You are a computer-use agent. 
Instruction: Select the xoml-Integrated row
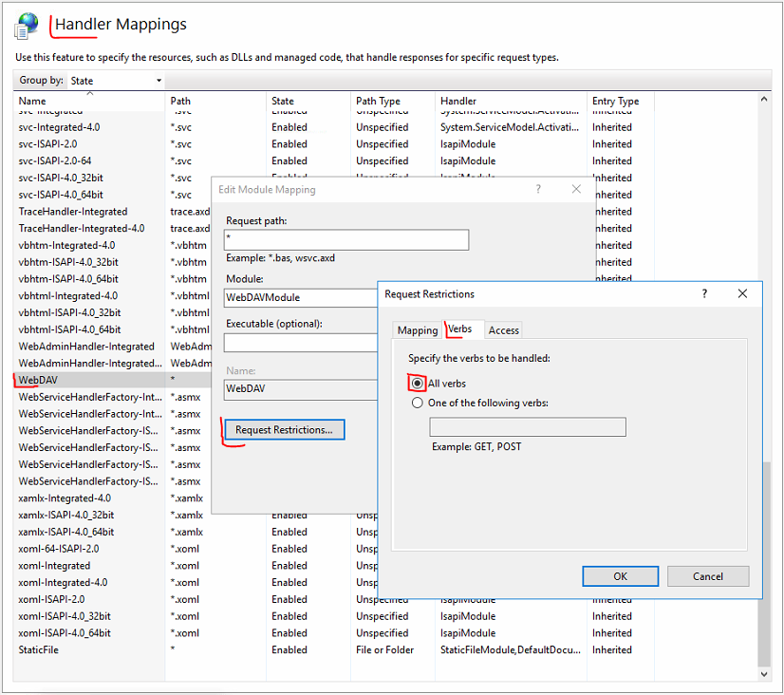point(54,566)
